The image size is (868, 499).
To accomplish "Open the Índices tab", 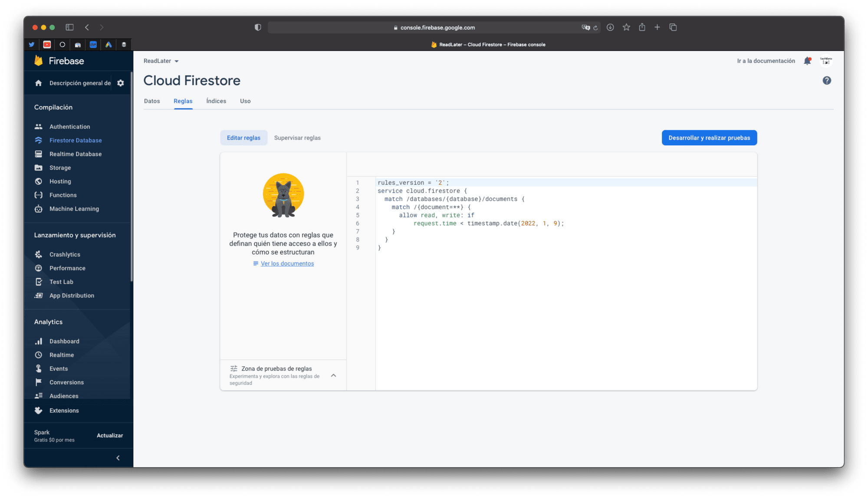I will click(x=216, y=101).
